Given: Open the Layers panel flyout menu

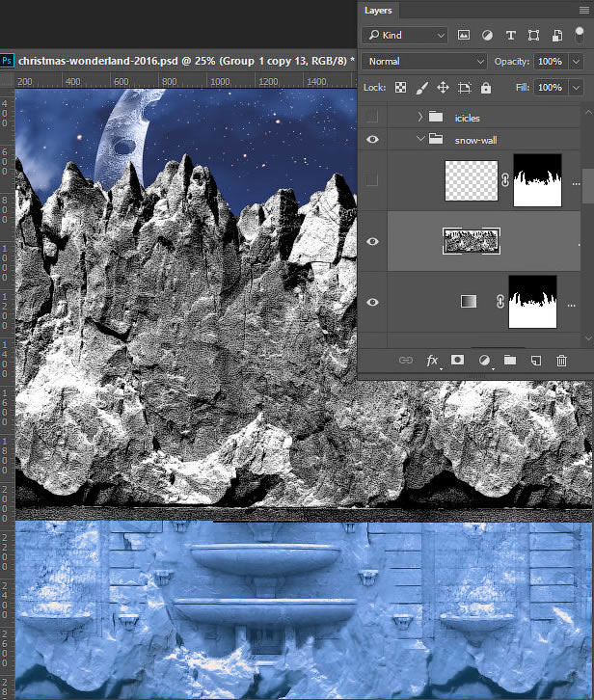Looking at the screenshot, I should (584, 10).
